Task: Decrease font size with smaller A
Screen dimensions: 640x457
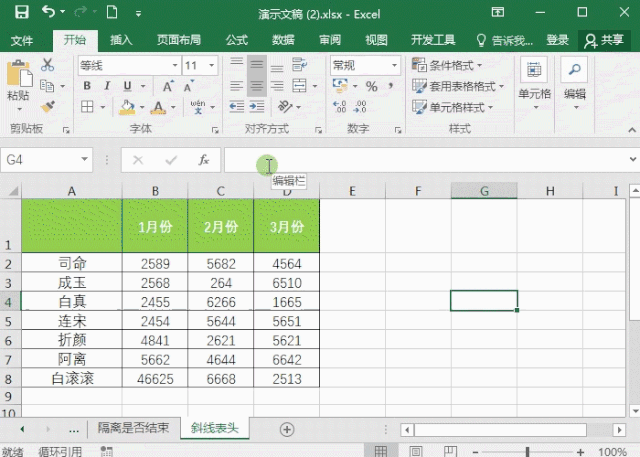Action: coord(189,86)
